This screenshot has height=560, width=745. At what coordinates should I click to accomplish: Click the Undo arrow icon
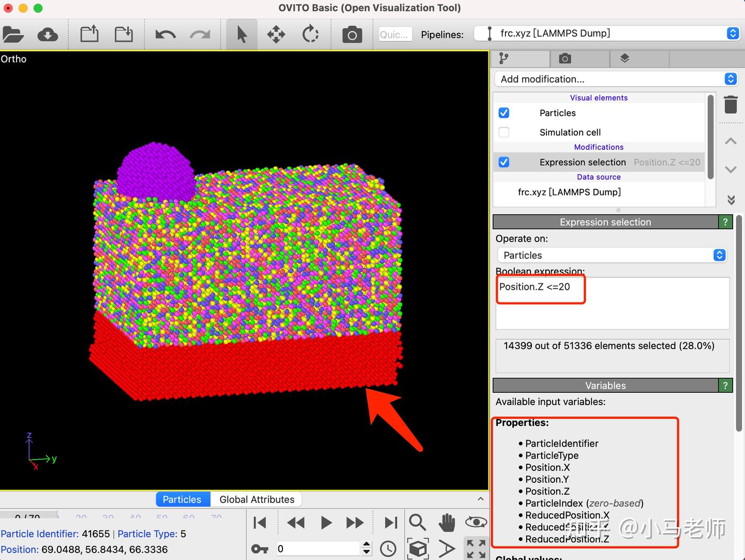165,35
